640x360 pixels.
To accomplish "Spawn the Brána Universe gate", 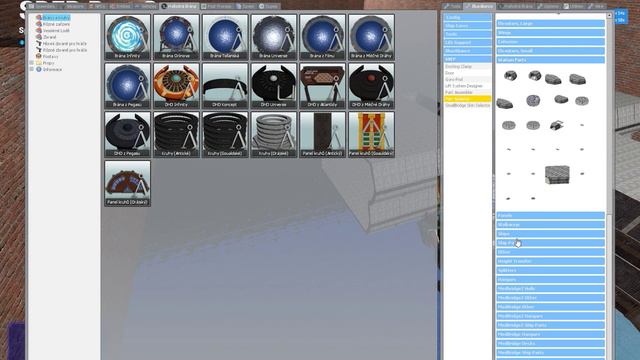I will 273,37.
